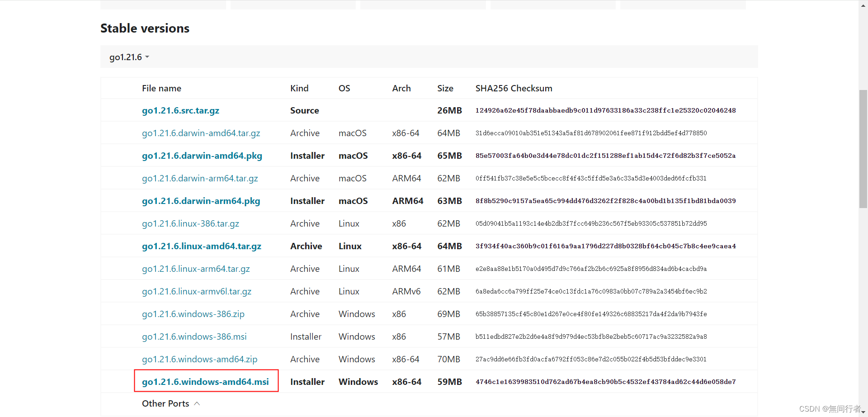Download go1.21.6.windows-386.zip archive

click(193, 314)
